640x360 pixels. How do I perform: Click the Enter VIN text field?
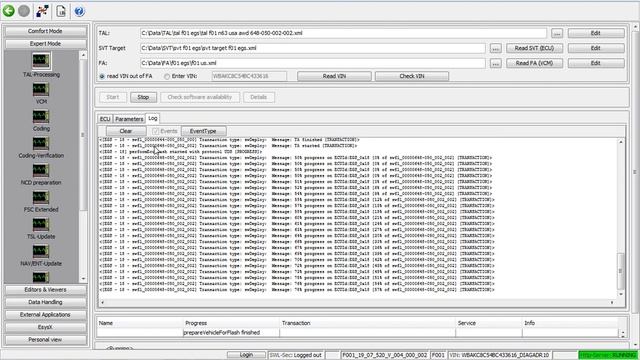point(249,76)
